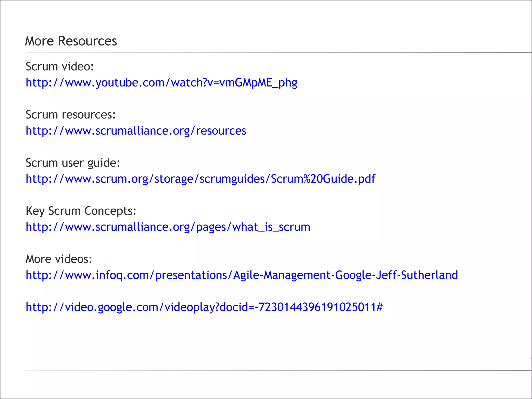Image resolution: width=532 pixels, height=399 pixels.
Task: Click the video.google.com videoplay link
Action: (x=204, y=307)
